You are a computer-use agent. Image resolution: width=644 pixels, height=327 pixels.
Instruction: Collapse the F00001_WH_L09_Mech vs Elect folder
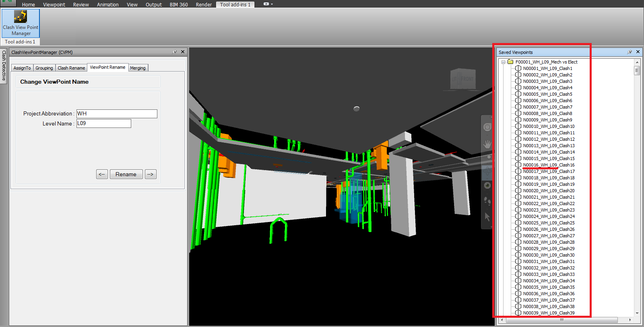pos(503,62)
